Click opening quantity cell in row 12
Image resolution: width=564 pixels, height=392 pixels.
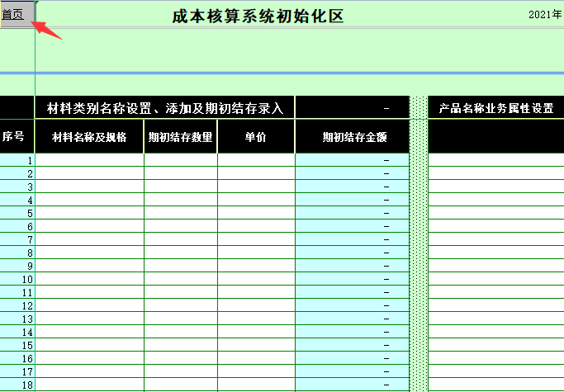(181, 305)
